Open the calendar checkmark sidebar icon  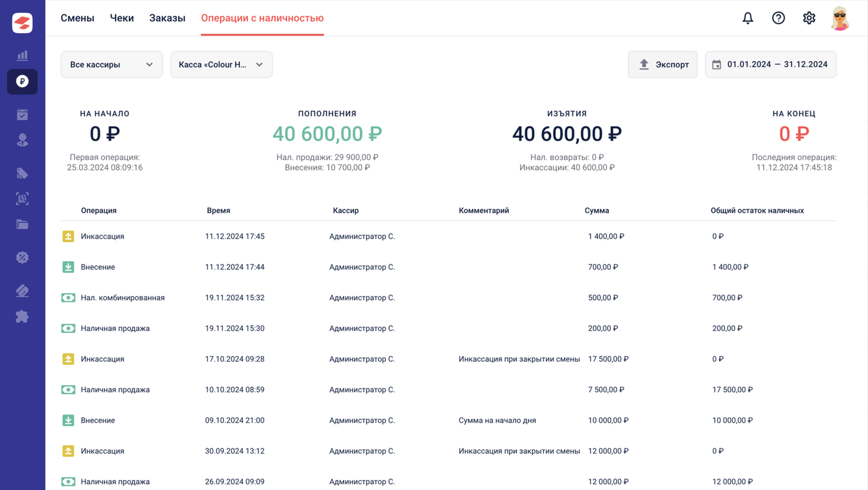[x=22, y=114]
